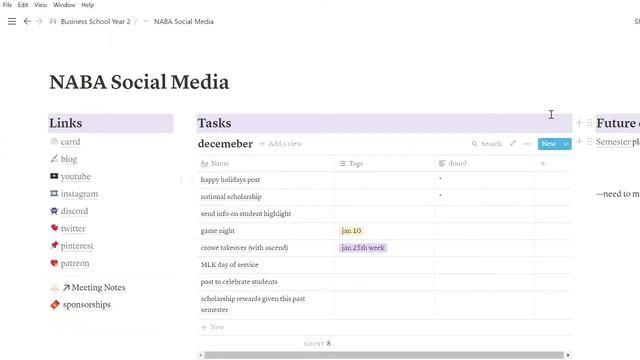Click the blue New button

[x=549, y=144]
